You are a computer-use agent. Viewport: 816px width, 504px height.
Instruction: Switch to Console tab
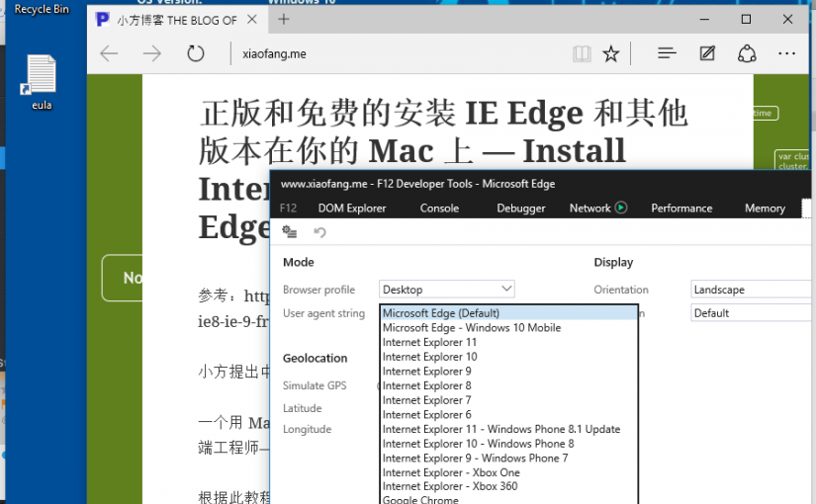[440, 209]
